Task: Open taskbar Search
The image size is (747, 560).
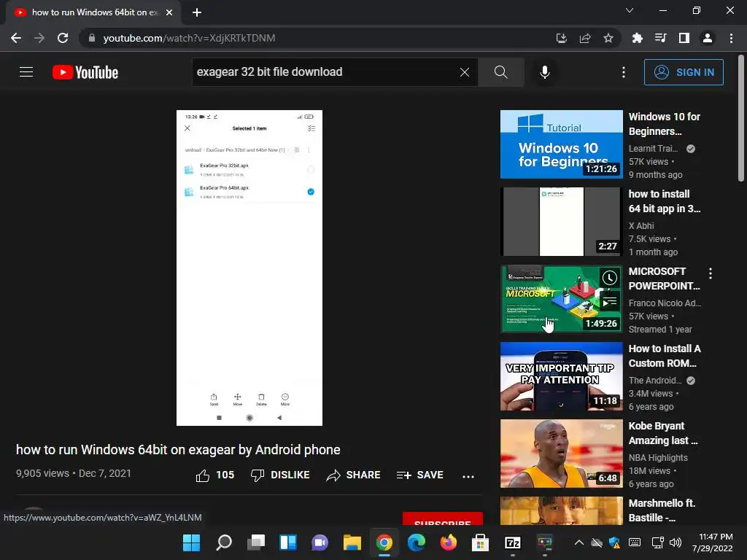Action: (224, 542)
